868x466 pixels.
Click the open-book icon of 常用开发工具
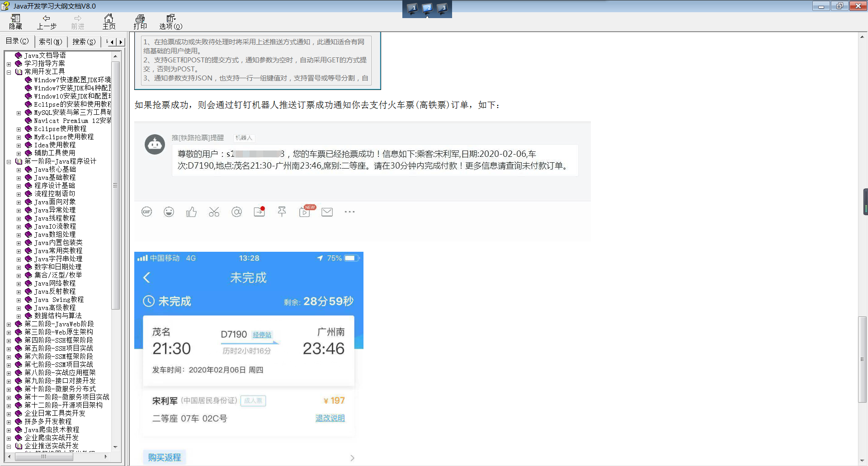[x=19, y=71]
